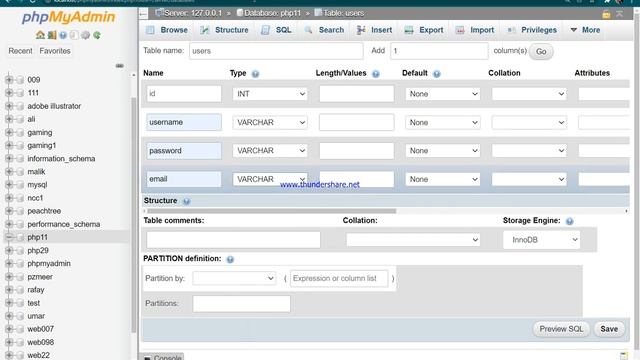Screen dimensions: 640x360
Task: Open Type dropdown for username column
Action: pyautogui.click(x=270, y=122)
